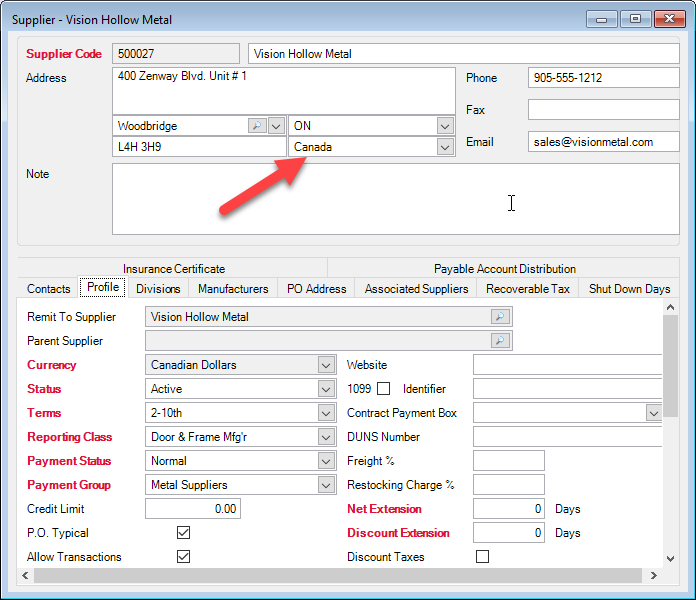Open the Contract Payment Box dropdown
Viewport: 696px width, 600px height.
(x=653, y=413)
